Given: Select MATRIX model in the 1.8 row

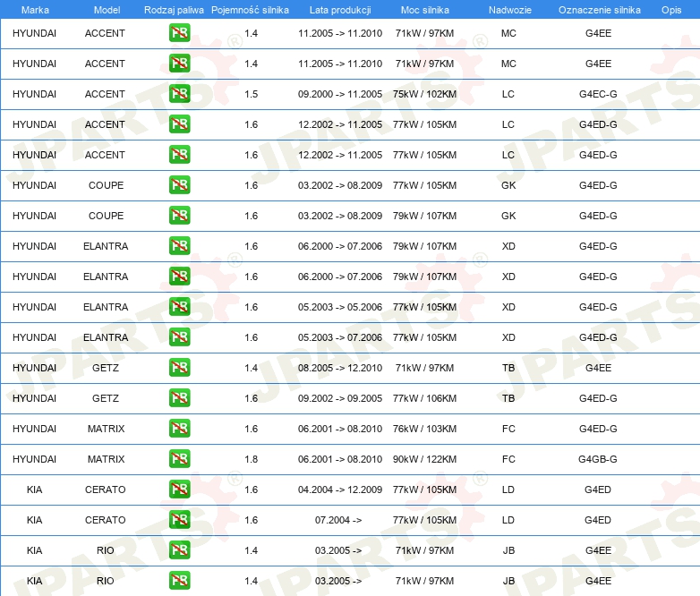Looking at the screenshot, I should (x=106, y=459).
